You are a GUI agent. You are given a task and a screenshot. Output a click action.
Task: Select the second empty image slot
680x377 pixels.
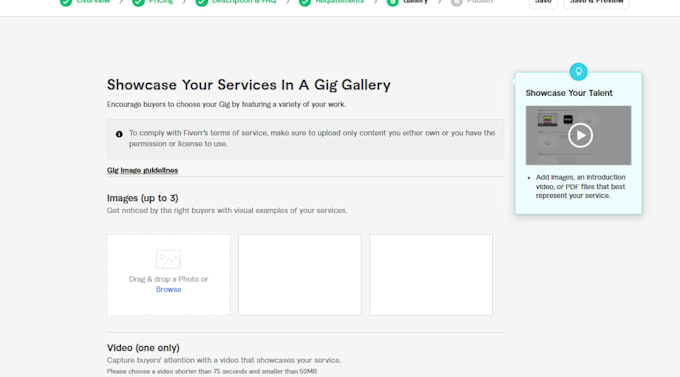click(299, 275)
